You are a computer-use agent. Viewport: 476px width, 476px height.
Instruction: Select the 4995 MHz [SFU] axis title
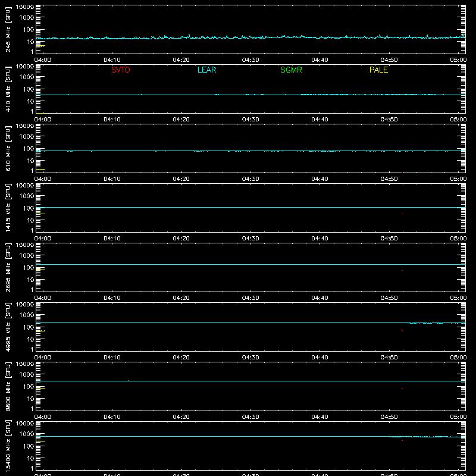[8, 327]
